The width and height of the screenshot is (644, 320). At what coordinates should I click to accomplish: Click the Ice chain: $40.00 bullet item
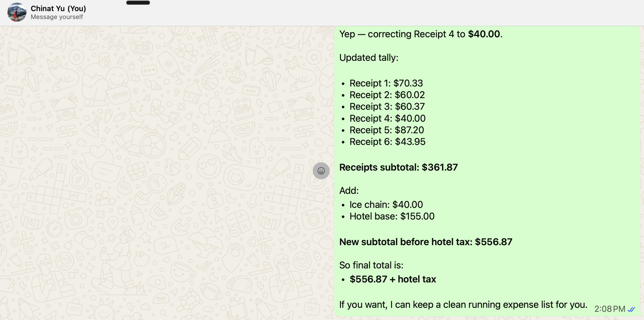pyautogui.click(x=386, y=204)
